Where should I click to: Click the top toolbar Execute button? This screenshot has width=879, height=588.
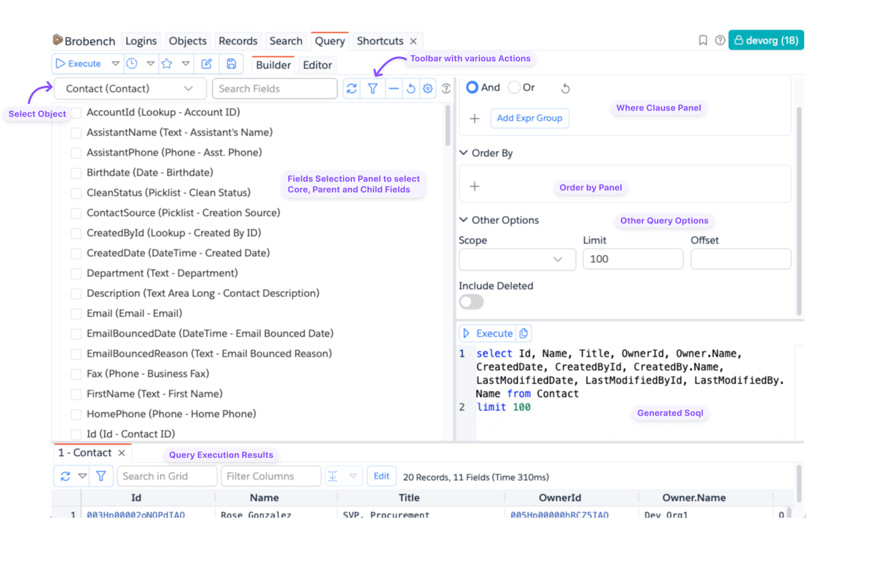click(79, 64)
